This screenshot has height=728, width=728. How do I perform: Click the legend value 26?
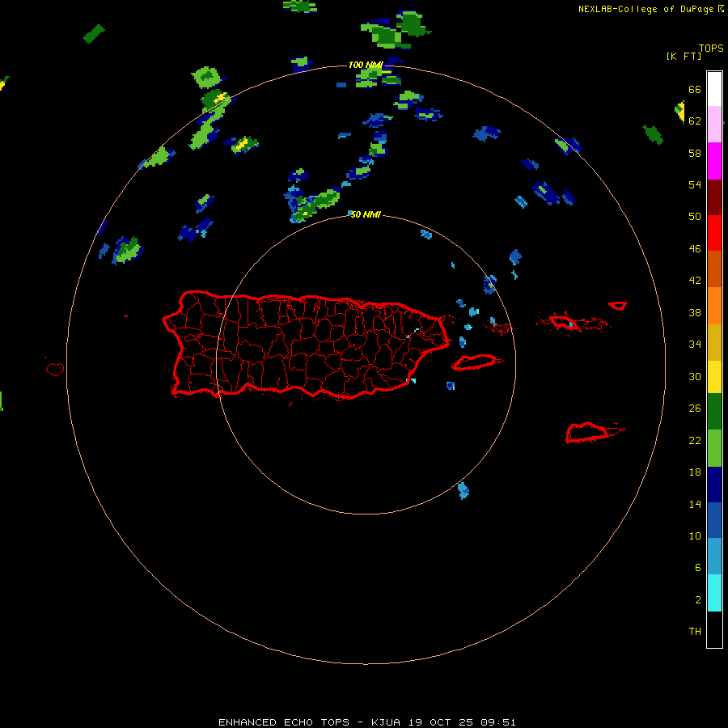tap(695, 408)
